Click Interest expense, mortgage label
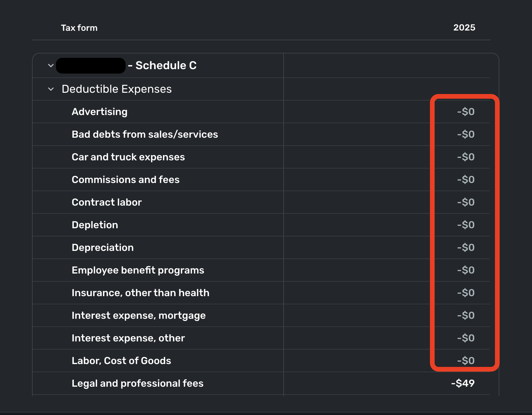Viewport: 532px width, 415px height. coord(138,316)
